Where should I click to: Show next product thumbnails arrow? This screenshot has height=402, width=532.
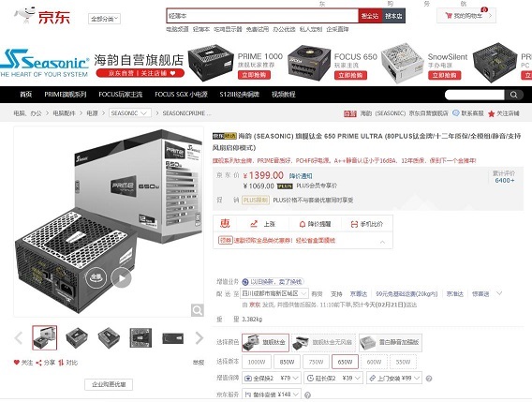[x=199, y=338]
